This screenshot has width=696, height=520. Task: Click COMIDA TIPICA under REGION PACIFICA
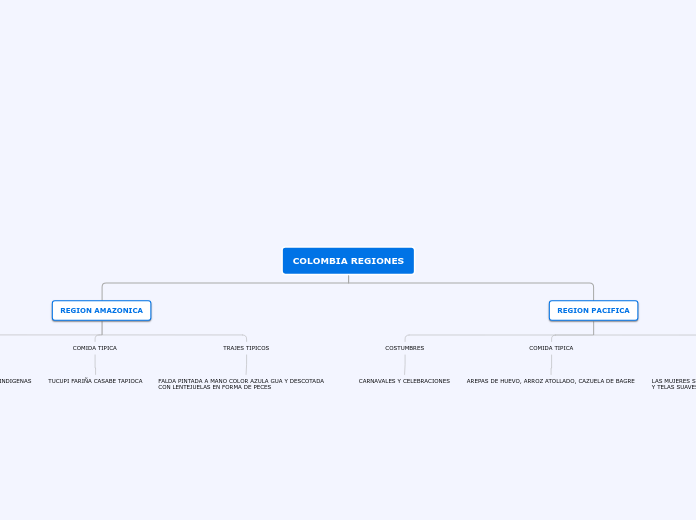coord(551,348)
